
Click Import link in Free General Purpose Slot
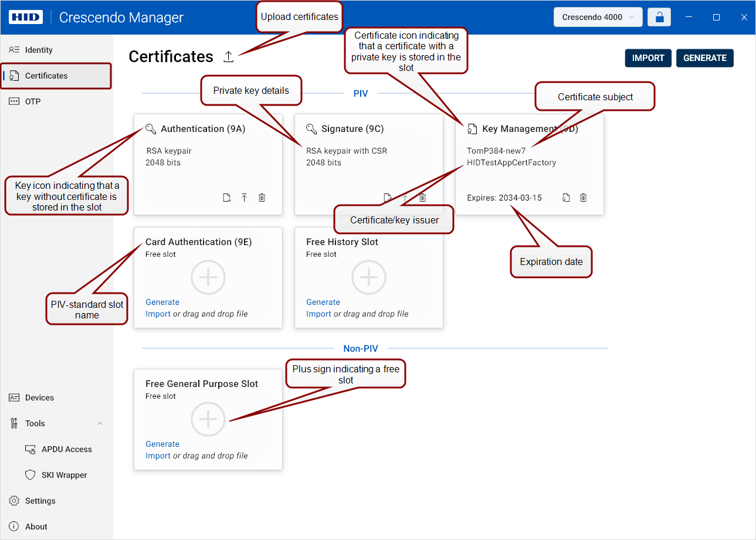(x=158, y=456)
